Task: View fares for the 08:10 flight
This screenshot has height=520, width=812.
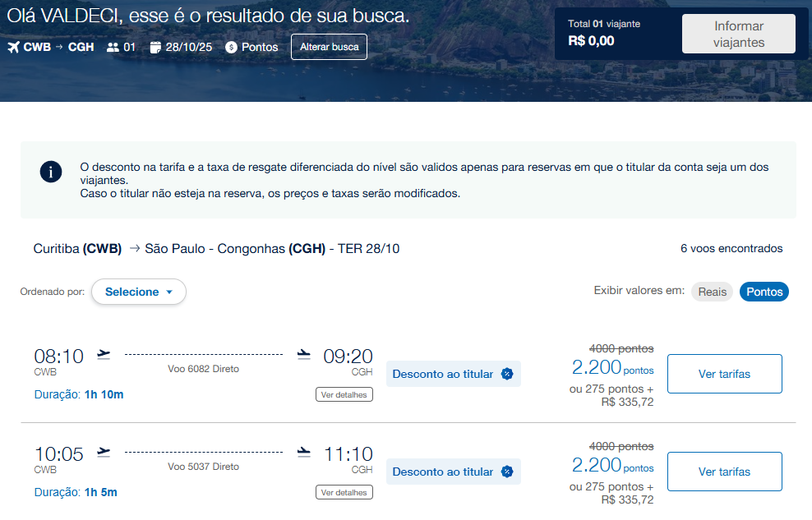Action: click(724, 374)
